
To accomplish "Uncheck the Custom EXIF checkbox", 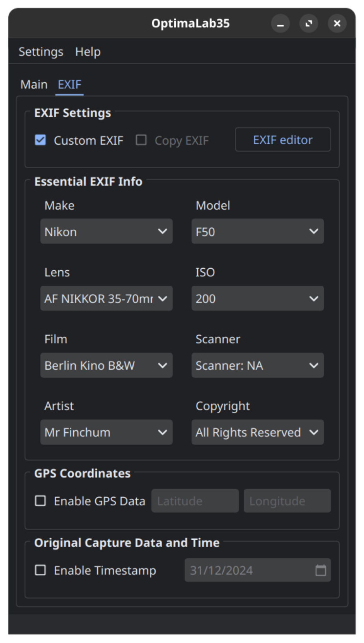I will 41,140.
